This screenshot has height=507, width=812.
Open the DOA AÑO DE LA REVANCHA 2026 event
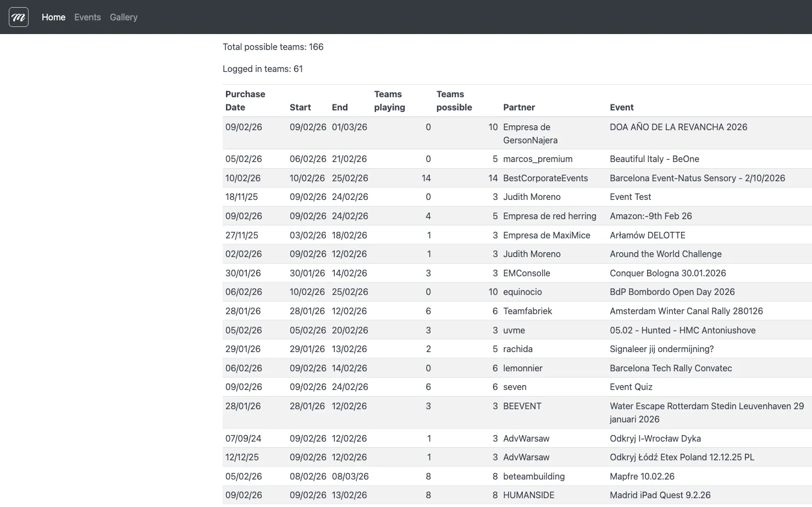(678, 127)
